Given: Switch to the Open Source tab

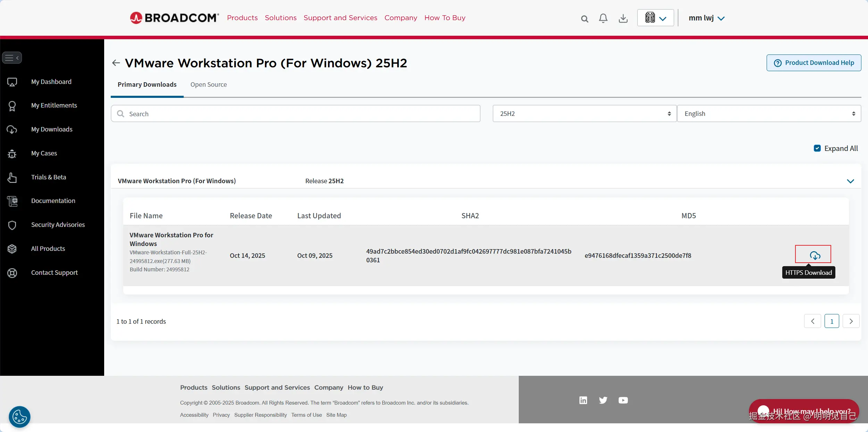Looking at the screenshot, I should coord(208,85).
